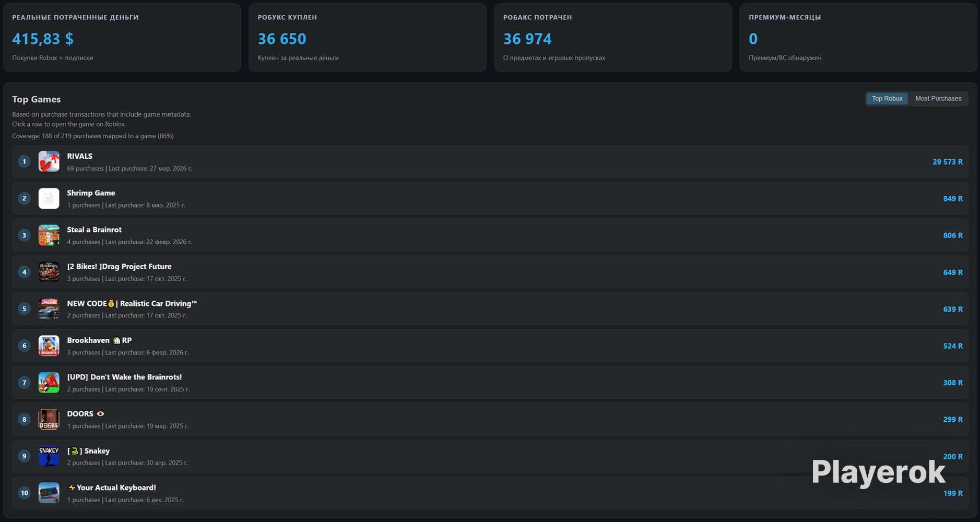Click the Don't Wake the Brainrots icon
The width and height of the screenshot is (980, 522).
tap(49, 383)
